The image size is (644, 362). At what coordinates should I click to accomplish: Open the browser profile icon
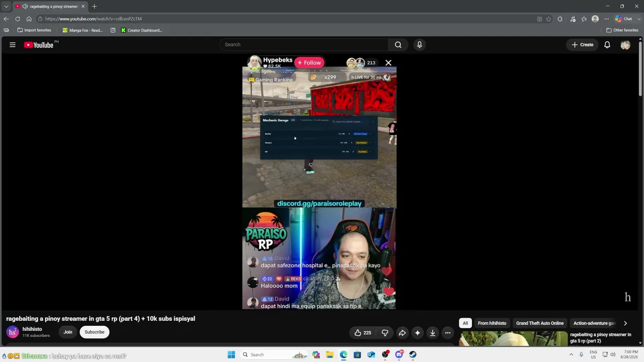pyautogui.click(x=595, y=19)
